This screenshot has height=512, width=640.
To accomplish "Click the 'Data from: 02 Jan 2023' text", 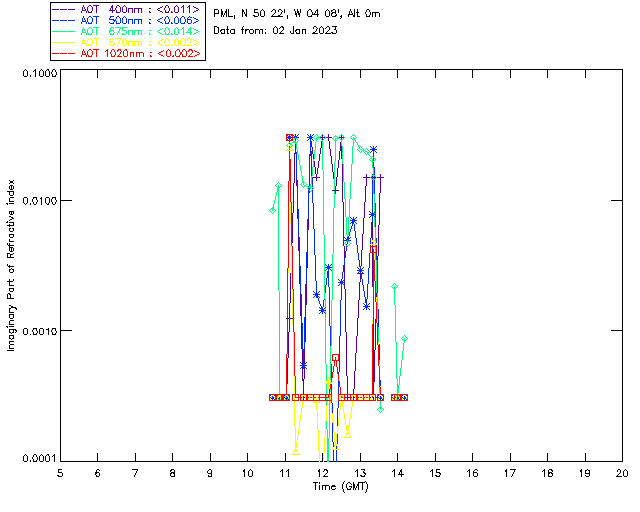I will (x=276, y=30).
